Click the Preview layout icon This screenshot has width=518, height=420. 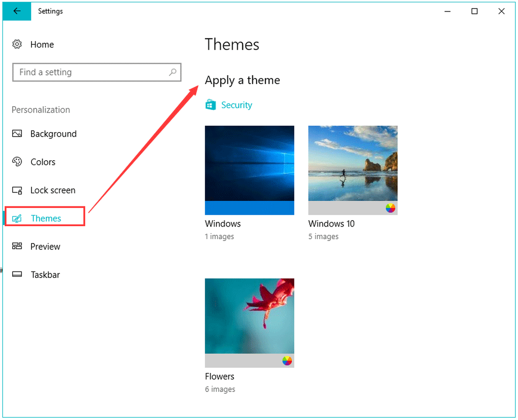[17, 246]
